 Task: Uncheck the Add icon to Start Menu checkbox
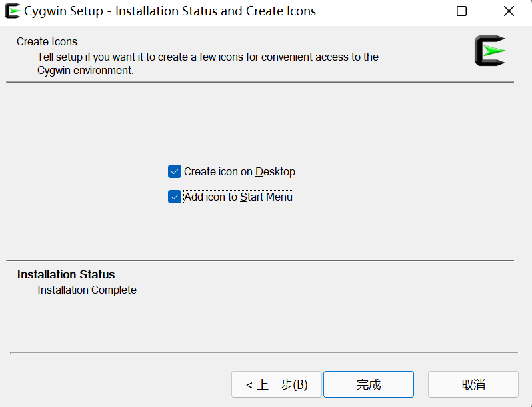coord(175,197)
